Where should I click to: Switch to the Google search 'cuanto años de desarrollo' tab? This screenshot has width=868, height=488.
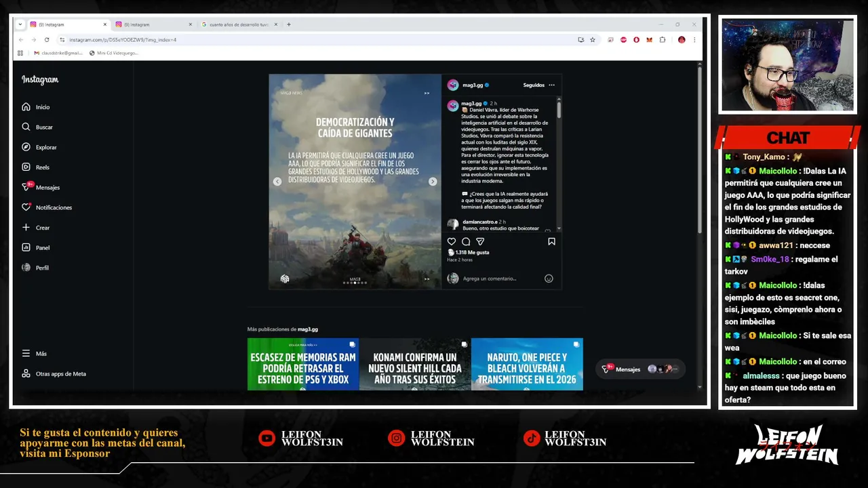coord(238,24)
